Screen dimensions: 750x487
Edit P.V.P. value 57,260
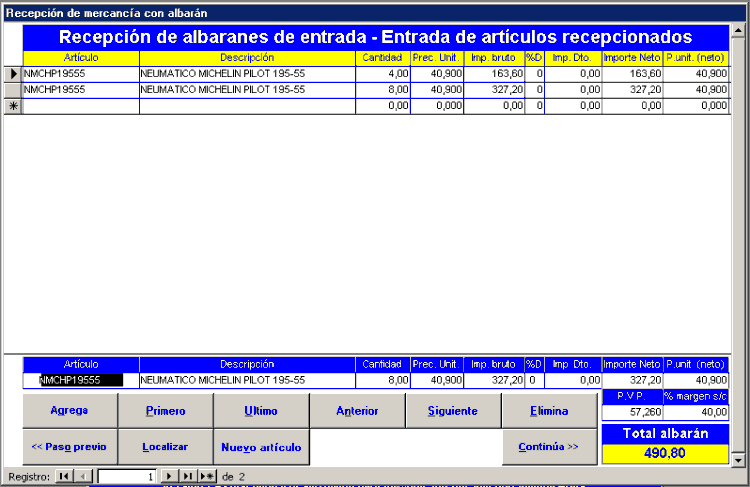[632, 412]
